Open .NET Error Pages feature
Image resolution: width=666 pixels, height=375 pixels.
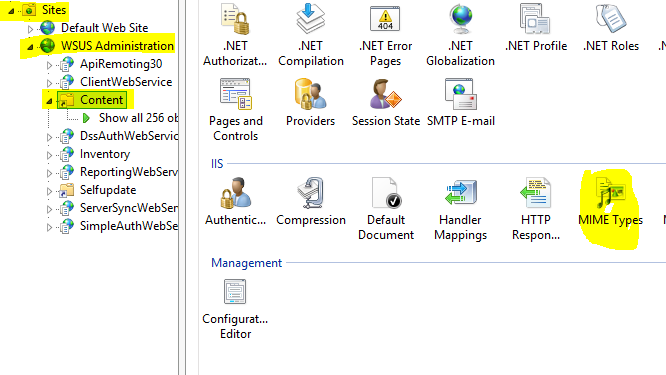385,36
